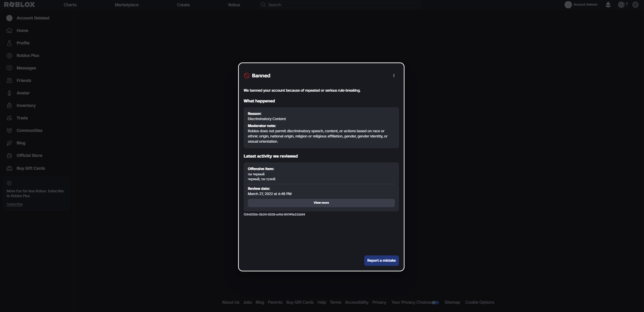Open the Parents footer link
The height and width of the screenshot is (312, 644).
click(275, 302)
